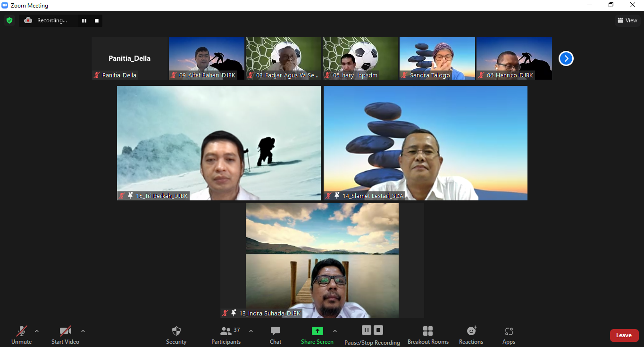644x347 pixels.
Task: Click 13_Indra Suhada_DJBK video tile
Action: tap(322, 260)
